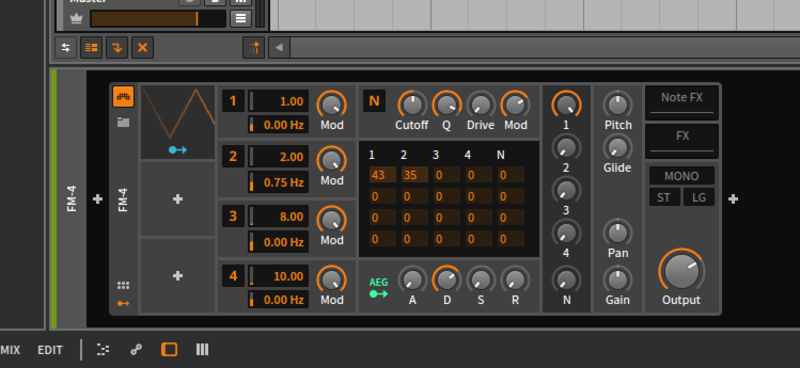Open the FX chain slot
Screen dimensions: 800x368
tap(682, 141)
